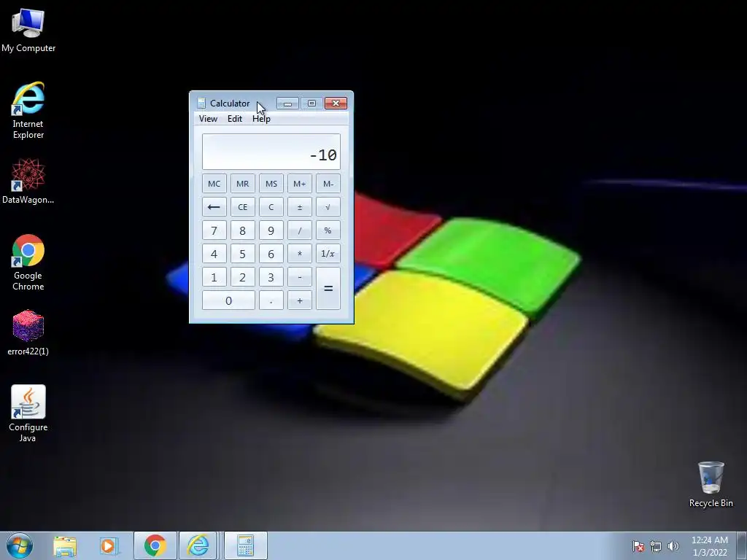The height and width of the screenshot is (560, 747).
Task: Click digit 9 on the calculator
Action: (271, 230)
